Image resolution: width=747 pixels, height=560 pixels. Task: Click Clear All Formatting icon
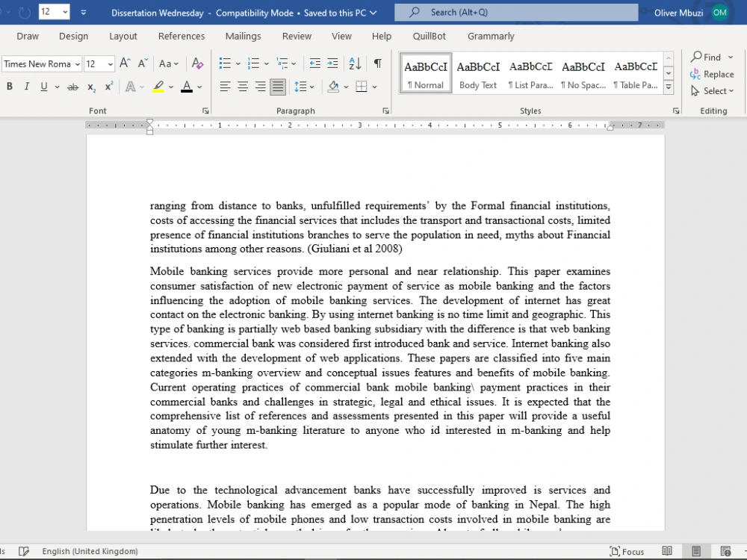[197, 63]
